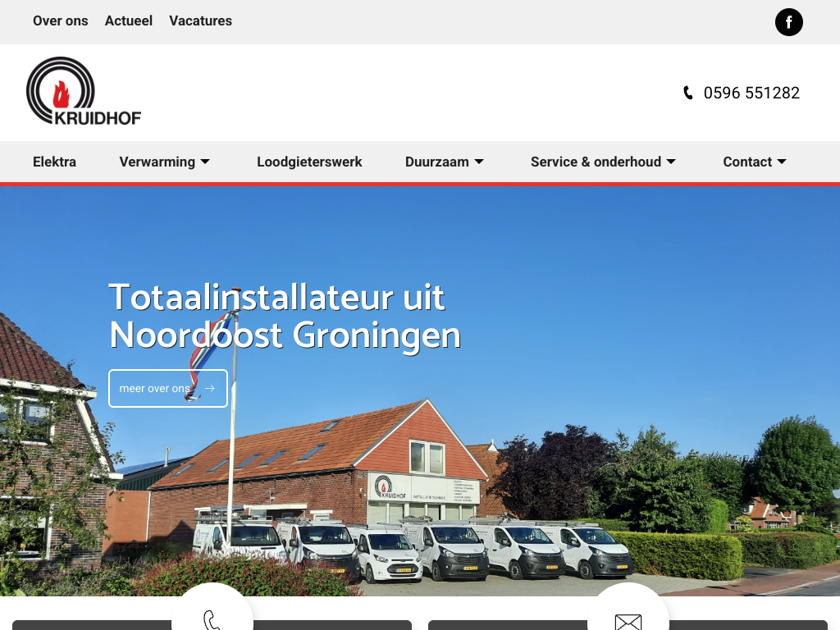The width and height of the screenshot is (840, 630).
Task: Visit the Actueel news page
Action: click(129, 21)
